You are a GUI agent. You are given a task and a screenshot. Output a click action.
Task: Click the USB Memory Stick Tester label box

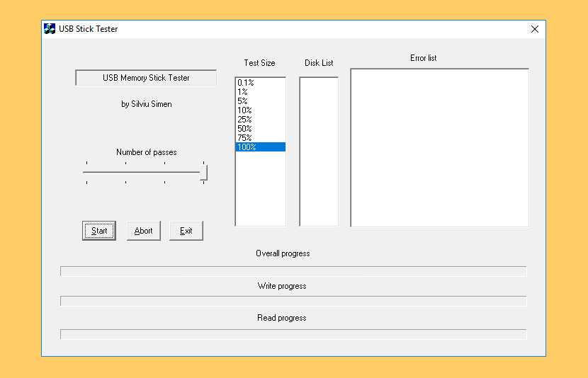(146, 78)
